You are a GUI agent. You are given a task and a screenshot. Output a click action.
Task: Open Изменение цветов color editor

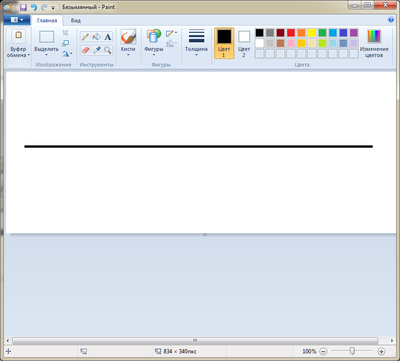[374, 43]
